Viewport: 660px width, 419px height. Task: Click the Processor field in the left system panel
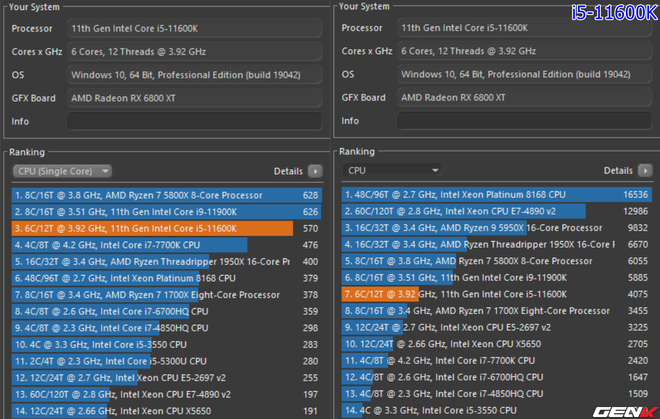[195, 28]
